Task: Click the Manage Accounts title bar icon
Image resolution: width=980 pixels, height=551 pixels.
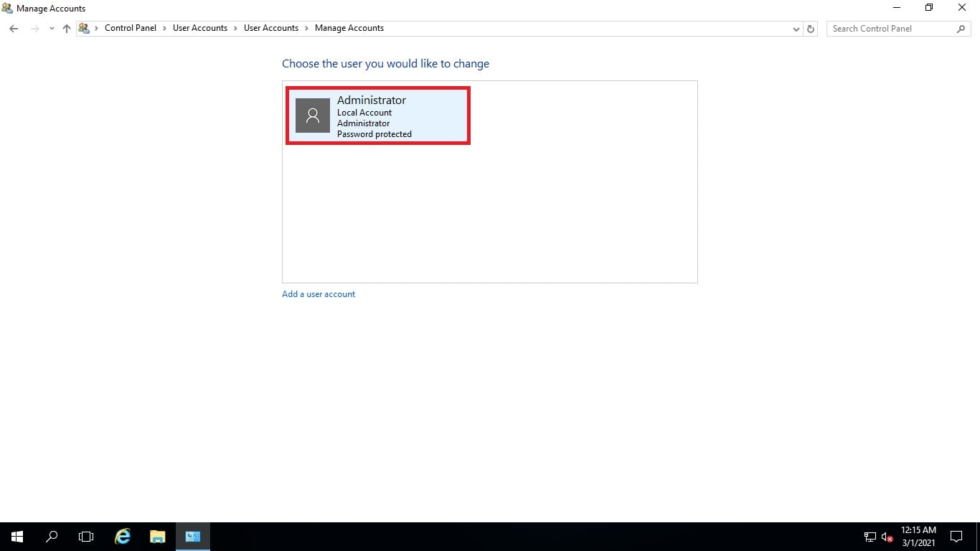Action: pyautogui.click(x=7, y=8)
